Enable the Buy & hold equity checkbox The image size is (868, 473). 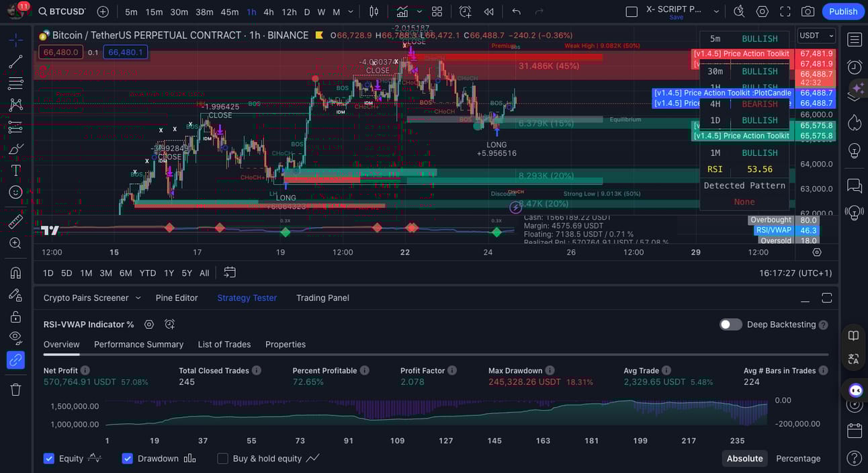pyautogui.click(x=222, y=458)
